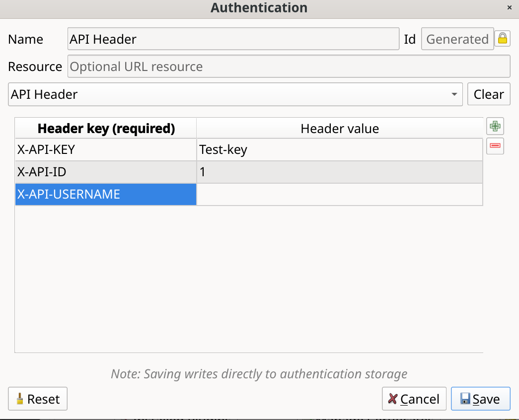519x420 pixels.
Task: Click the dropdown arrow of the API Header combo box
Action: pyautogui.click(x=455, y=94)
